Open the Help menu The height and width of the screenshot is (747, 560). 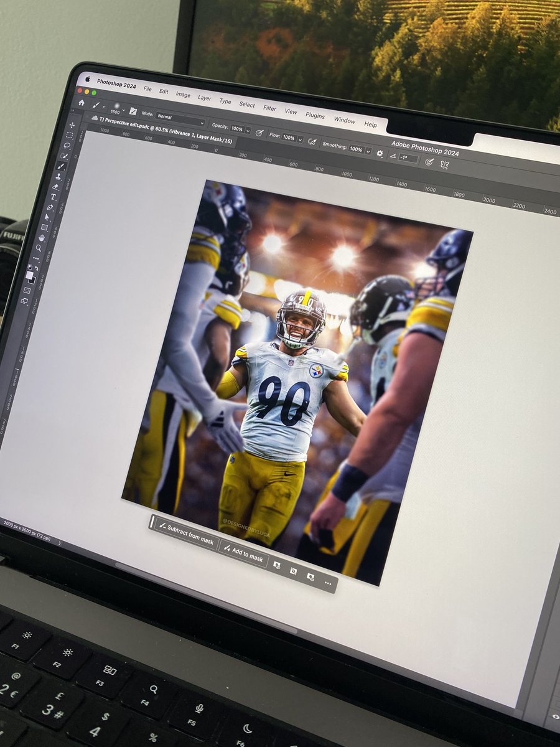(x=370, y=124)
